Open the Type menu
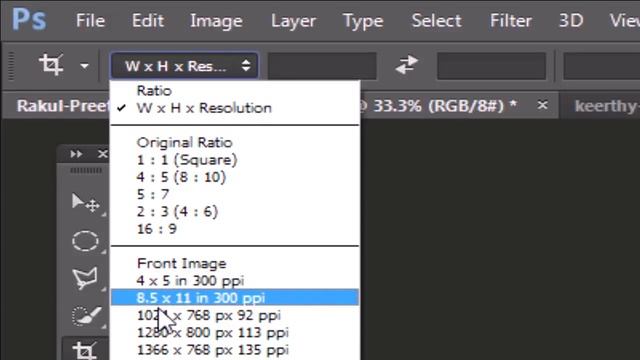The width and height of the screenshot is (640, 360). pyautogui.click(x=363, y=21)
